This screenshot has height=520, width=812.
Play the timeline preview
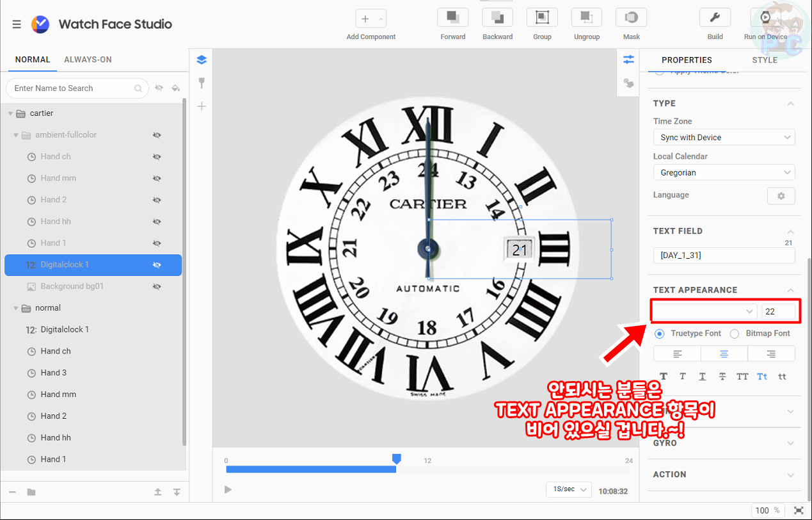pos(228,490)
